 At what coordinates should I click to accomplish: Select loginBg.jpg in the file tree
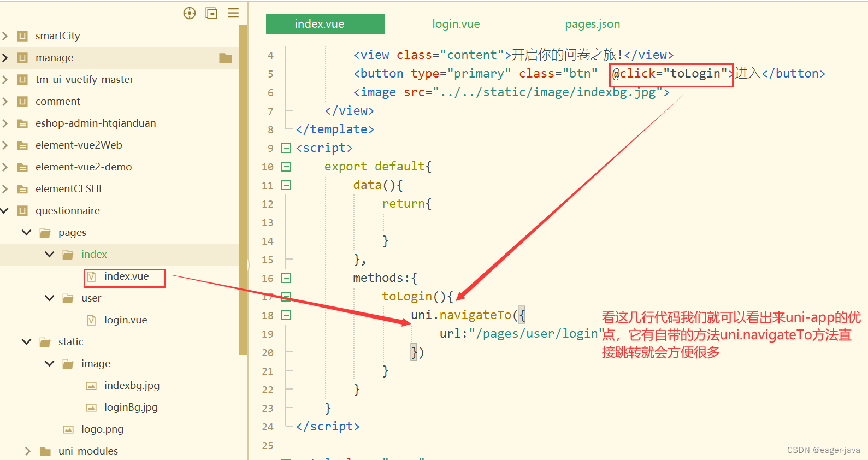click(131, 408)
